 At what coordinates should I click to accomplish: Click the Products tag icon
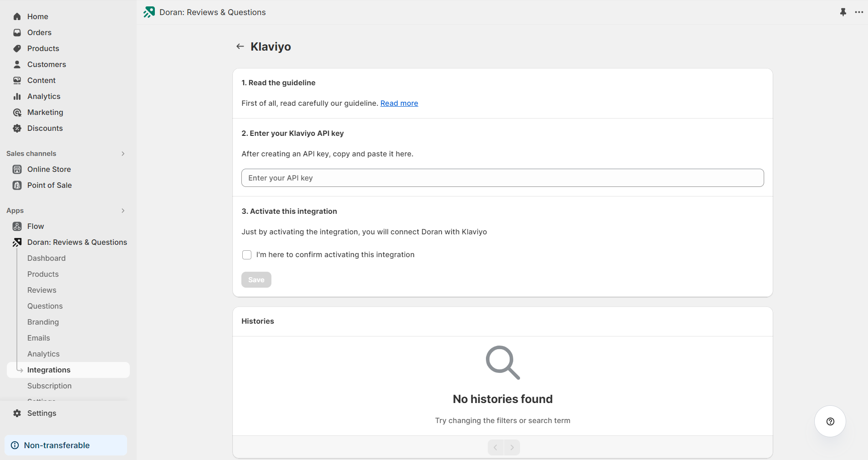pos(17,48)
